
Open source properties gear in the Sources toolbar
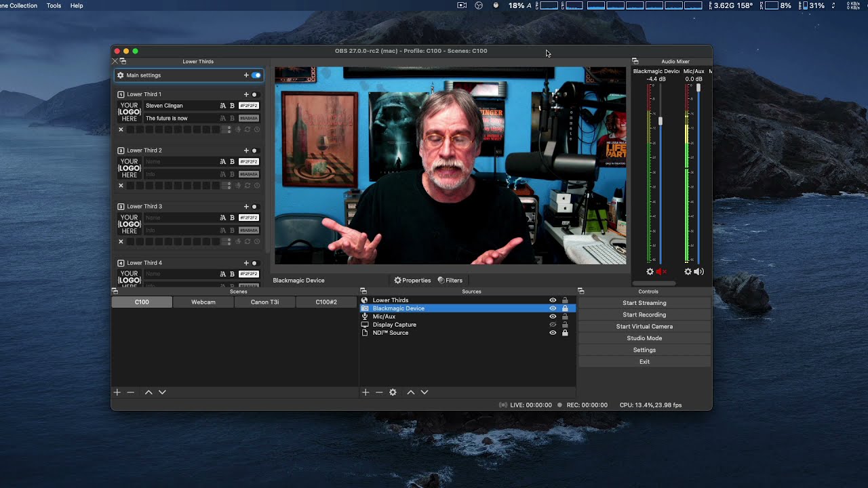[x=393, y=392]
